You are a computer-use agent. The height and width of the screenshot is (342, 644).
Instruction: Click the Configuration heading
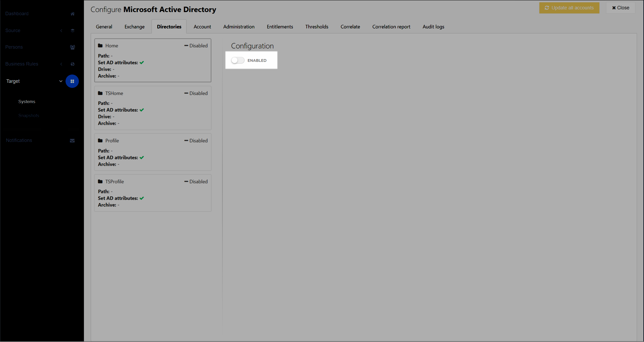point(252,46)
